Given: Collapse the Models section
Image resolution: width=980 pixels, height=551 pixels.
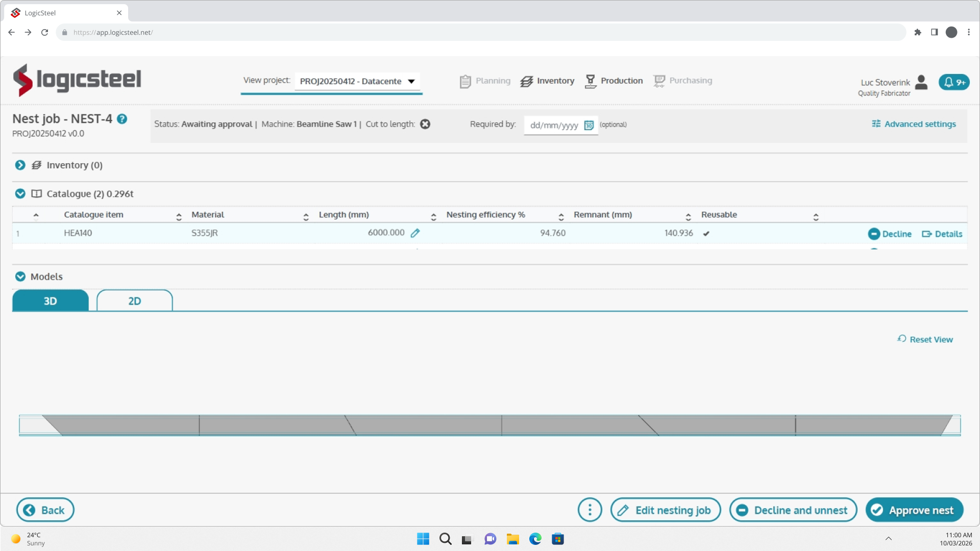Looking at the screenshot, I should [x=20, y=277].
